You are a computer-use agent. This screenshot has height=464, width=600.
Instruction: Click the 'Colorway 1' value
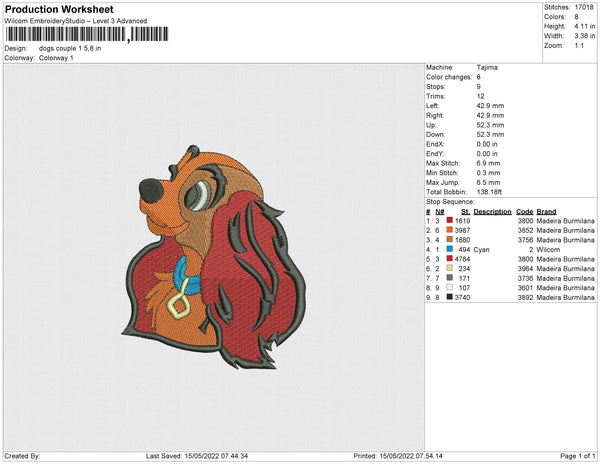(x=56, y=58)
